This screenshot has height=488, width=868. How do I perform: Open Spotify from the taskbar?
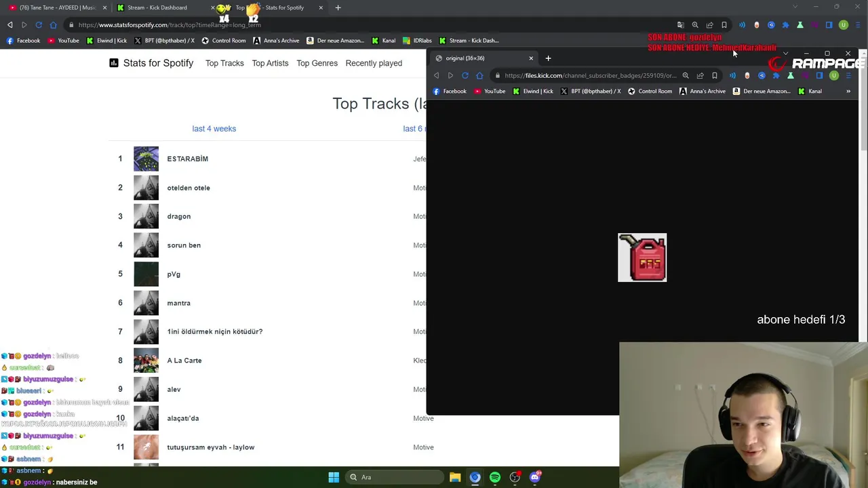[495, 477]
